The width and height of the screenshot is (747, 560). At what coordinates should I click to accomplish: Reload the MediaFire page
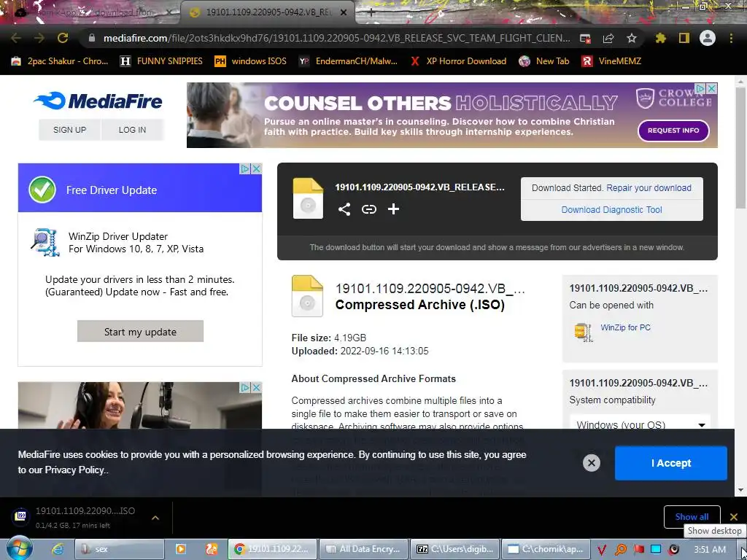[x=63, y=38]
